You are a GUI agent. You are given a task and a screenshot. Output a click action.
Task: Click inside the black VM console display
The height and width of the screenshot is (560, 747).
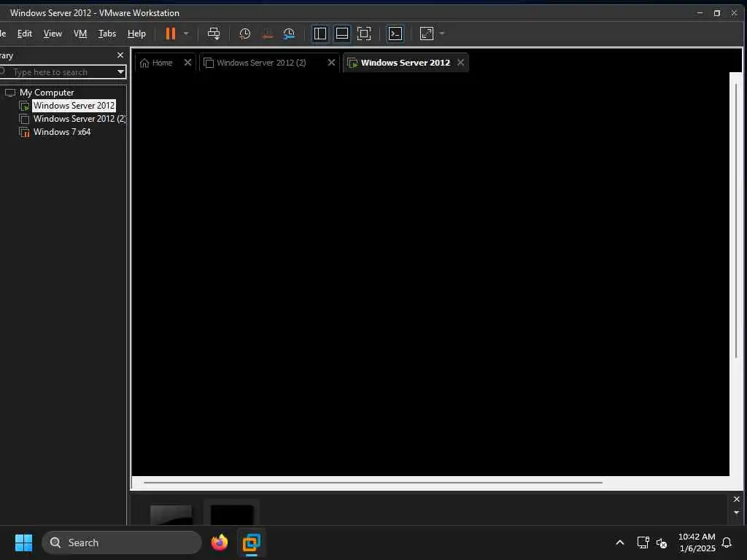click(430, 274)
